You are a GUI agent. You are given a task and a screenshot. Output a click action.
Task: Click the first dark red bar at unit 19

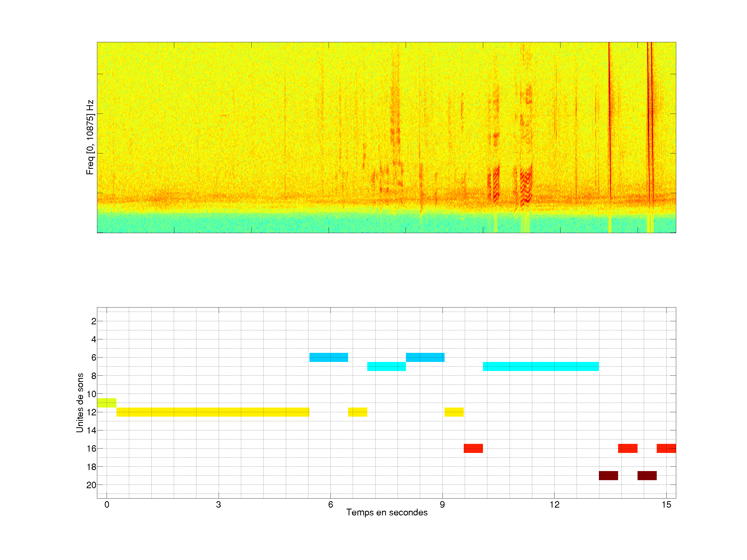pyautogui.click(x=608, y=475)
